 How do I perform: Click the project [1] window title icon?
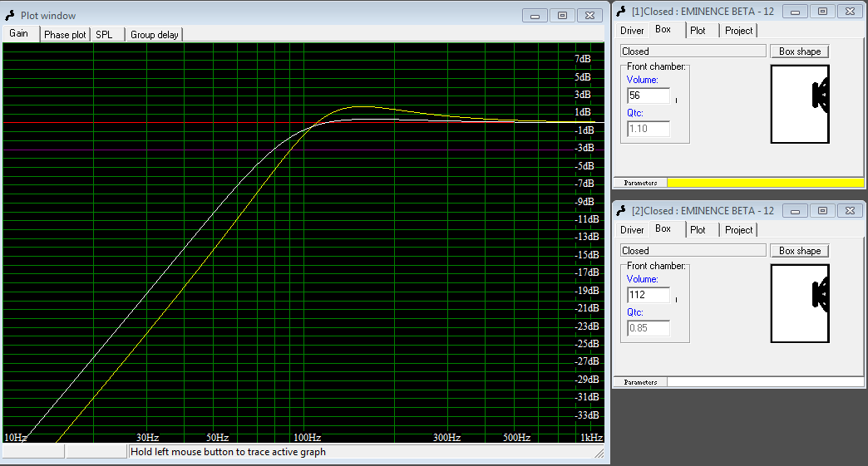click(x=621, y=12)
